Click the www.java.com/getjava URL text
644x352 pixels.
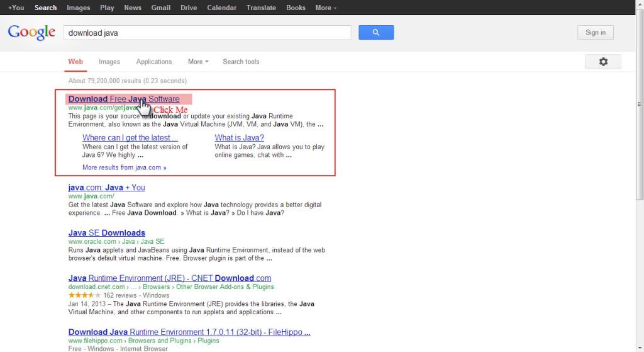point(103,108)
